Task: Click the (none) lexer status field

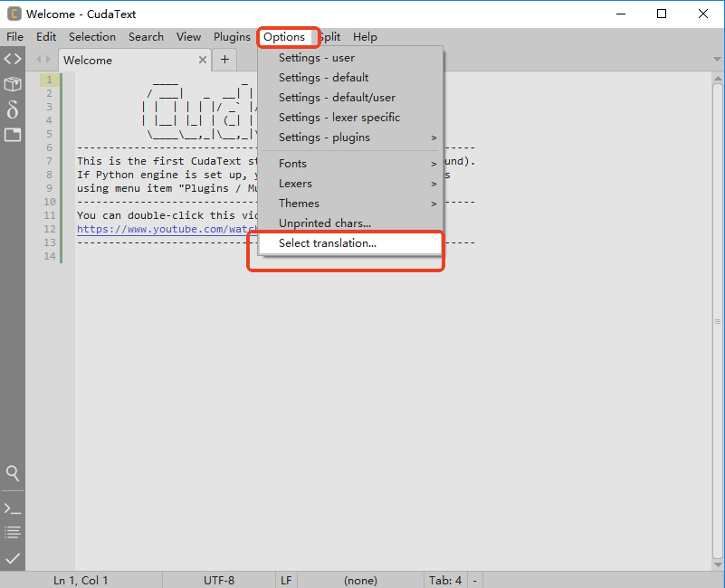Action: pos(360,581)
